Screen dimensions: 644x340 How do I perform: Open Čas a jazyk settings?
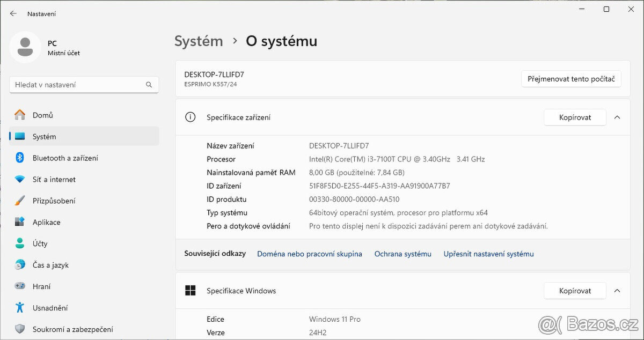pos(50,265)
